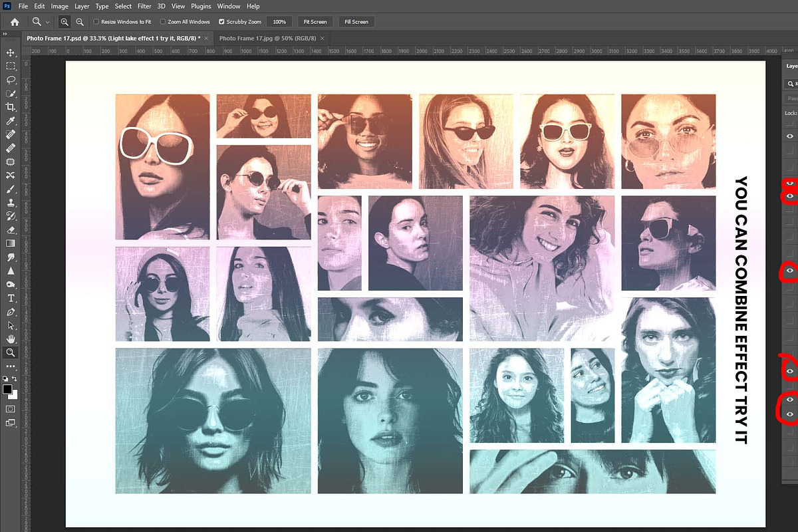798x532 pixels.
Task: Open the background color picker
Action: pyautogui.click(x=15, y=396)
